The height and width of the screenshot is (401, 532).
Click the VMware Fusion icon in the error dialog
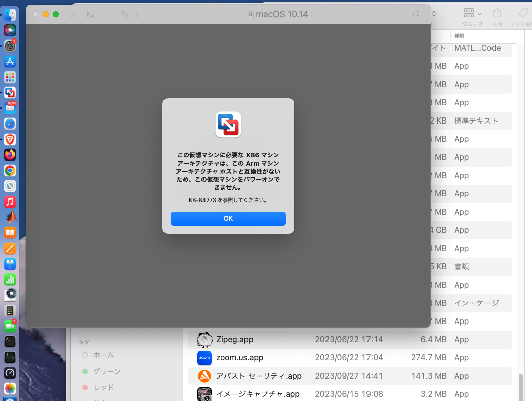[x=228, y=125]
